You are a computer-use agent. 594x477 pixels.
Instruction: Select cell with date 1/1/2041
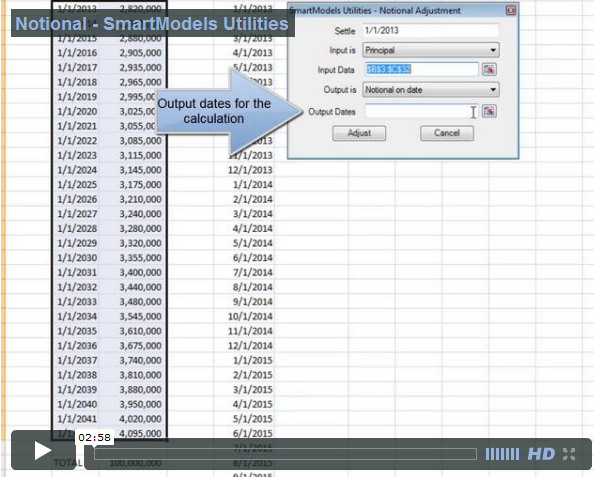77,419
